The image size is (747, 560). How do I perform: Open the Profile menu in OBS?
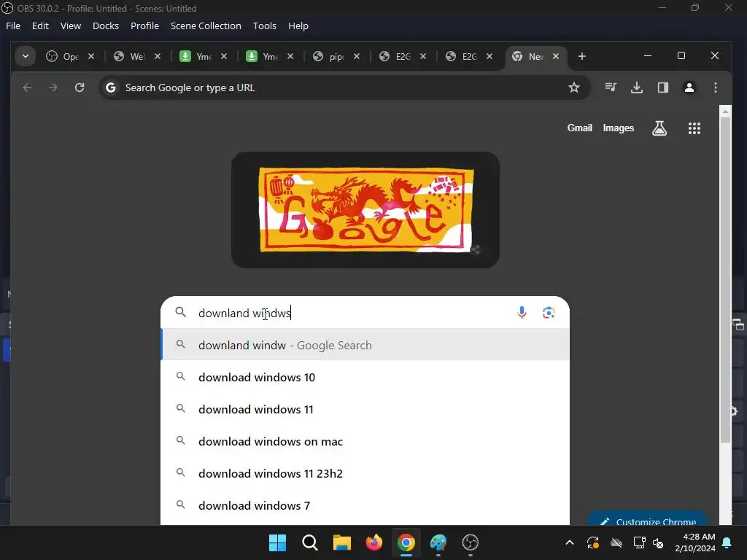[x=145, y=26]
